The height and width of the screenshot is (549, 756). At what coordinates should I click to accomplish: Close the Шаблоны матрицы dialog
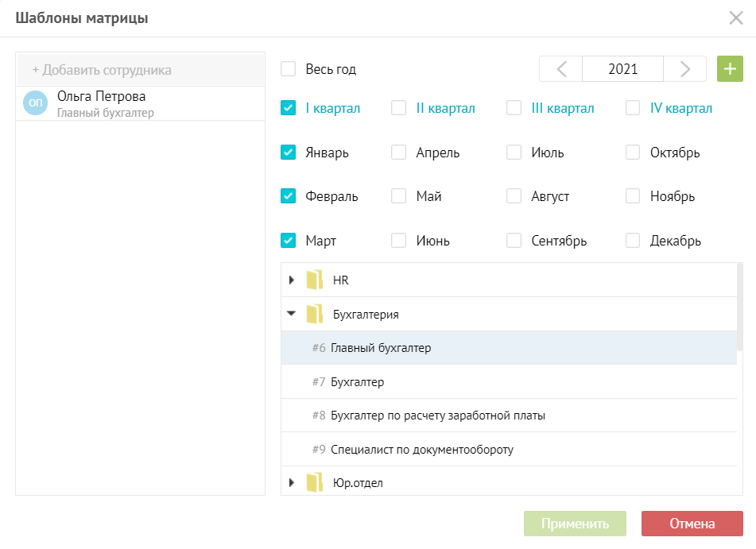[736, 18]
